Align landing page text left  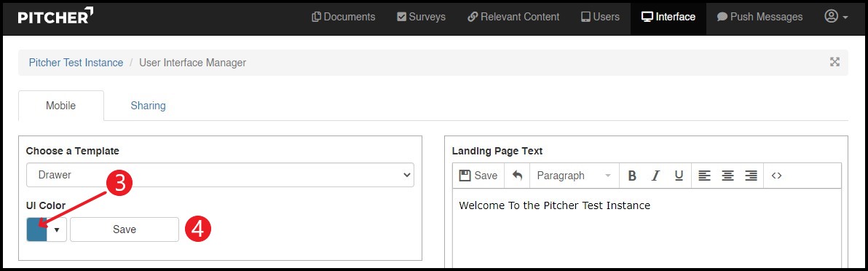click(x=704, y=176)
